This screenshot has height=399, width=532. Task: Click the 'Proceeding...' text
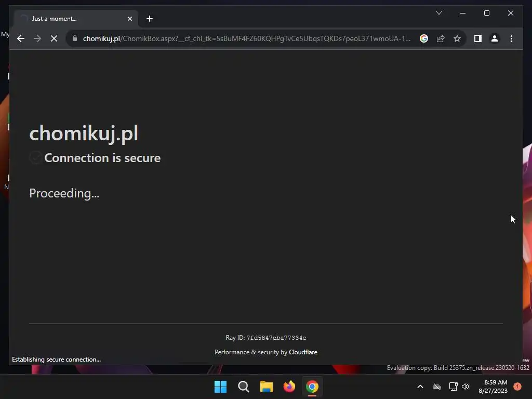(64, 193)
